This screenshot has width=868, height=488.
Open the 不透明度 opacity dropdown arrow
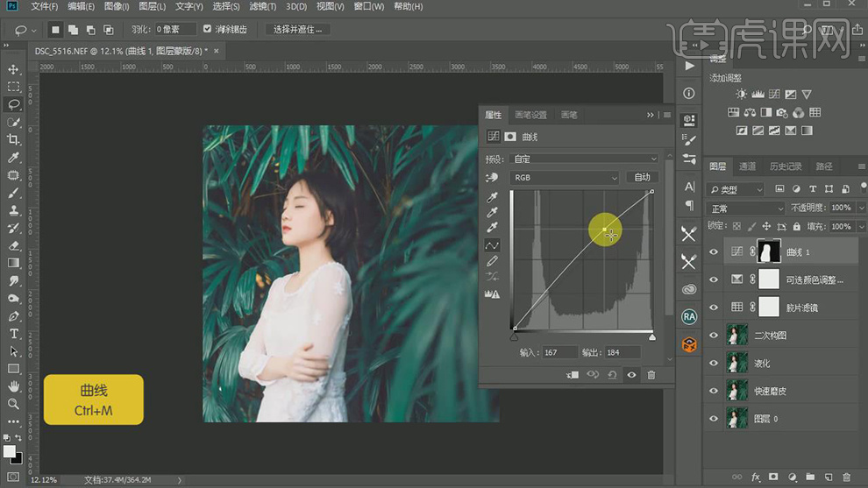coord(861,208)
